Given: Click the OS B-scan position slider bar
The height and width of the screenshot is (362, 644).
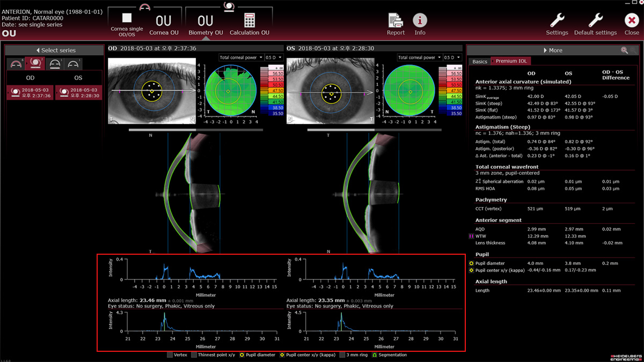Looking at the screenshot, I should (x=375, y=130).
